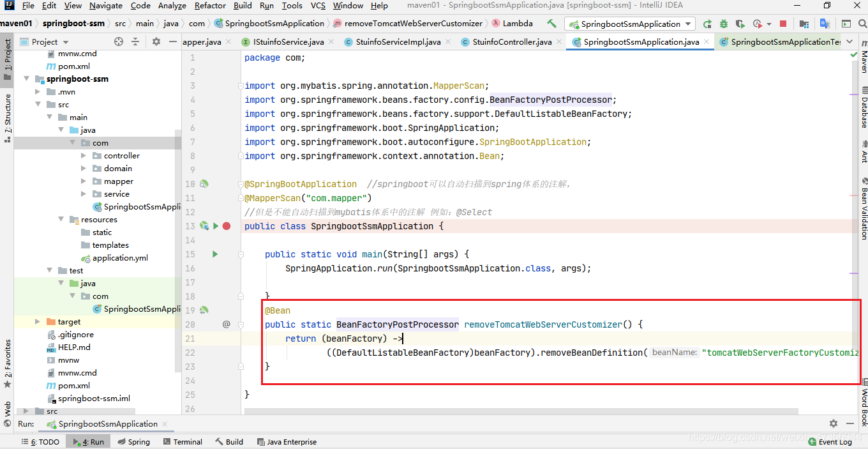Open the Spring tool window button

click(x=133, y=441)
